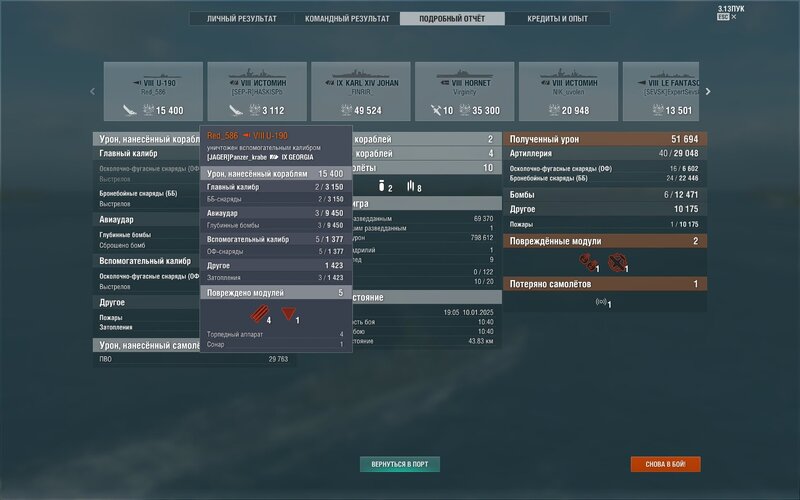Screen dimensions: 800x500
Task: Open the Личный результат tab
Action: point(241,19)
